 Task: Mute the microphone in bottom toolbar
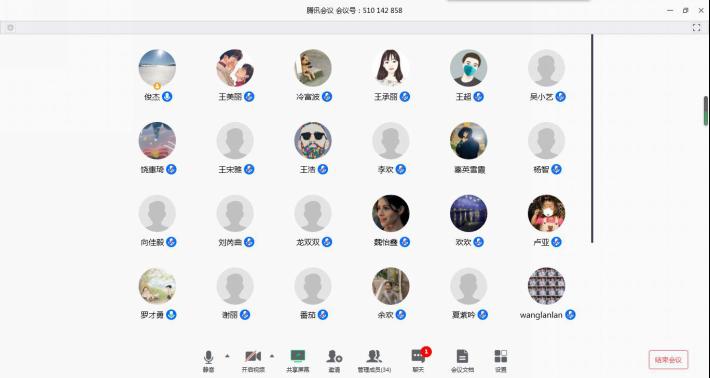(208, 361)
